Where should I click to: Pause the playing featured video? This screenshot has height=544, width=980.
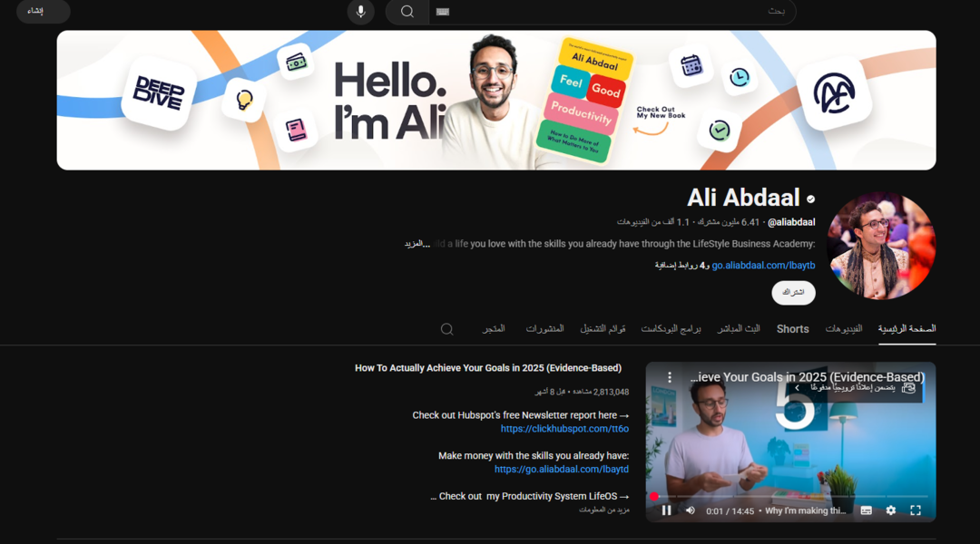666,510
